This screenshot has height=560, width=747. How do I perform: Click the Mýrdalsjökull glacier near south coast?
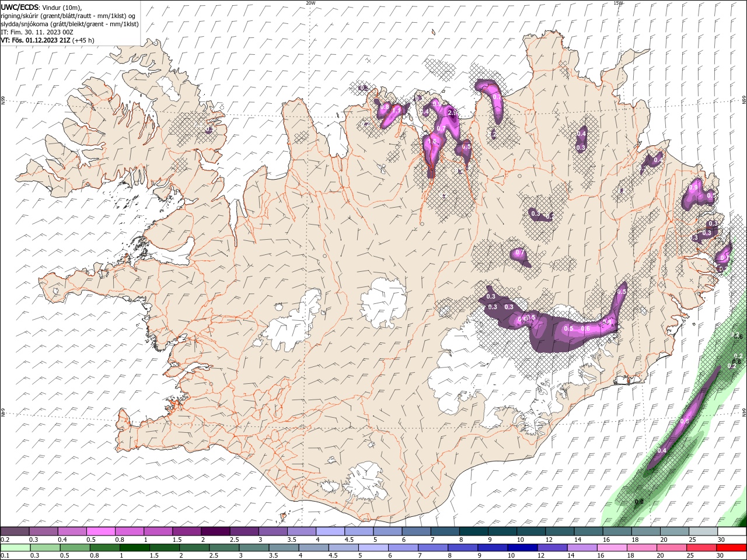click(x=365, y=483)
